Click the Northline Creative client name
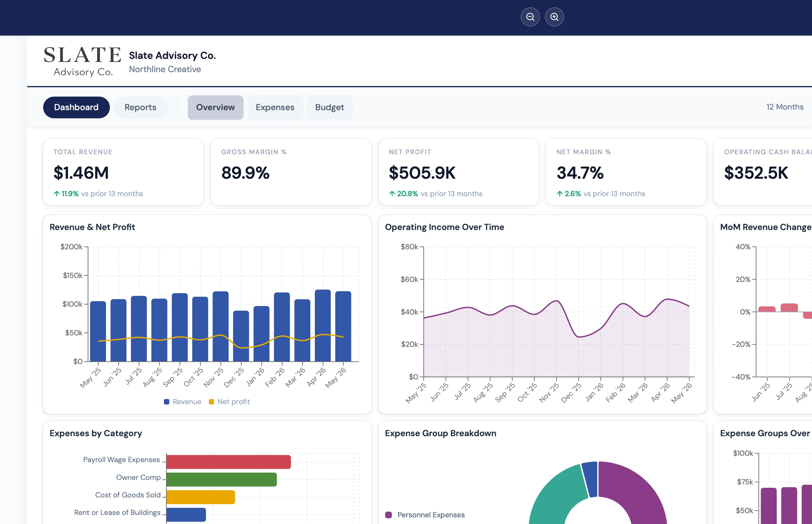The image size is (812, 524). point(165,69)
